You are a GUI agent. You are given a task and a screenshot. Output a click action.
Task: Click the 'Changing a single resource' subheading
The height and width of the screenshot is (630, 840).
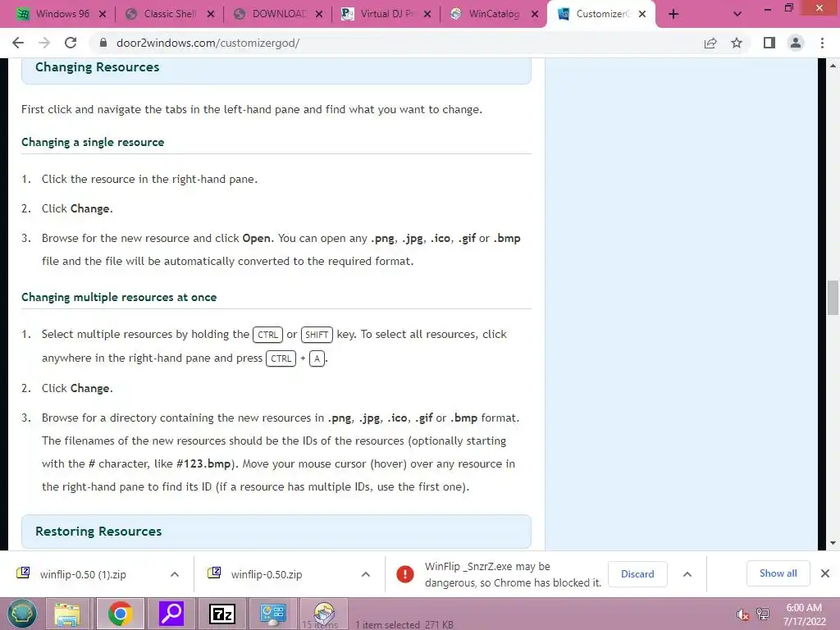(x=93, y=143)
